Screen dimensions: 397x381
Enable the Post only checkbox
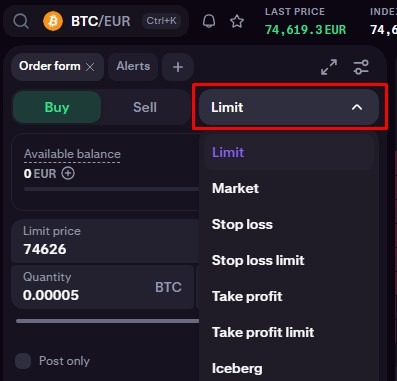(x=23, y=361)
